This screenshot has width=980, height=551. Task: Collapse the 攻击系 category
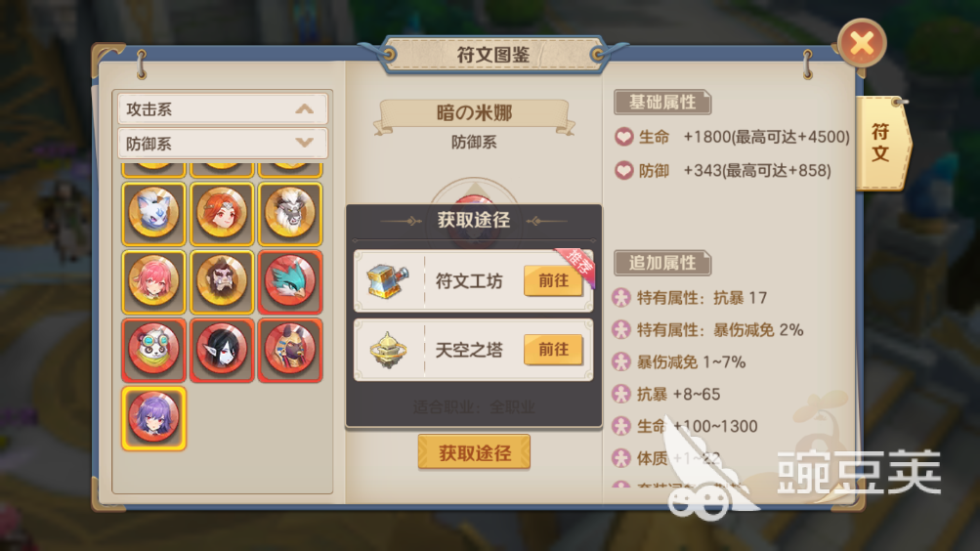coord(222,109)
